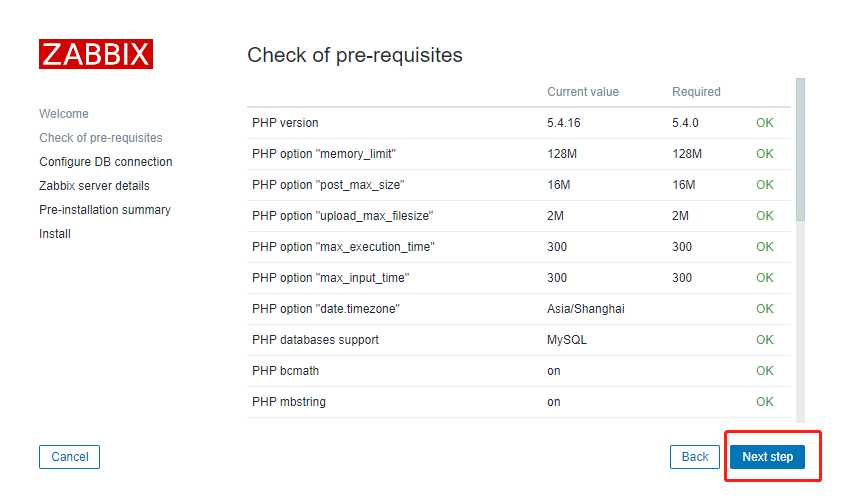Click the Required column header
847x500 pixels.
(x=696, y=92)
